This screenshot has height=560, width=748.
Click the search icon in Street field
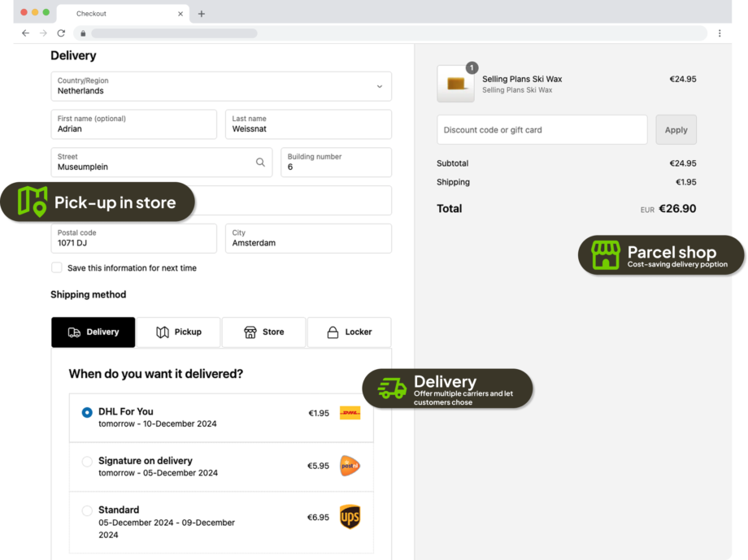pyautogui.click(x=260, y=162)
